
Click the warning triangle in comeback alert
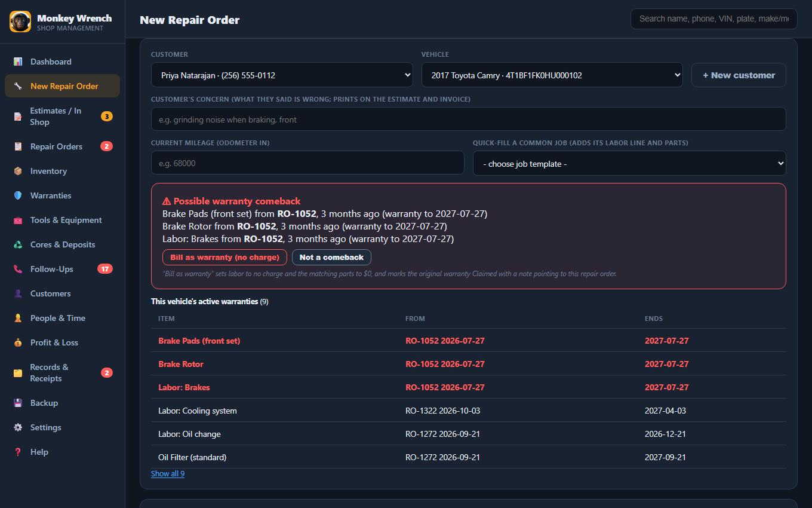pyautogui.click(x=167, y=201)
